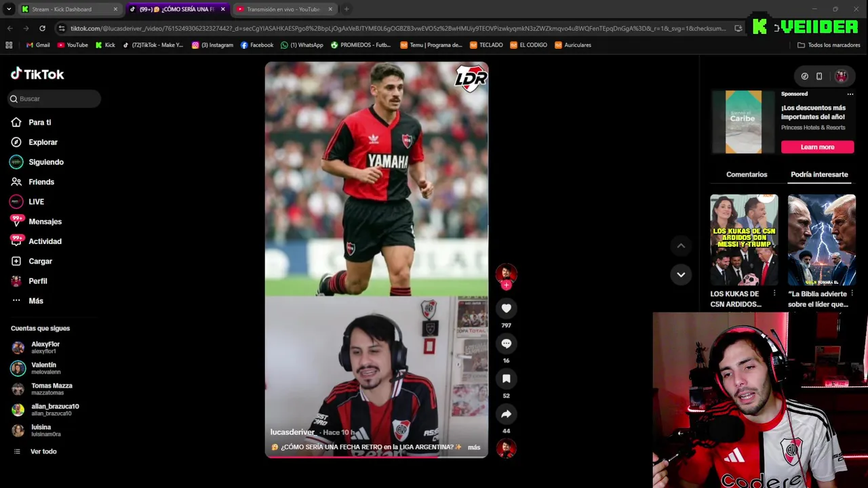Screen dimensions: 868x488
Task: Go to next video down arrow
Action: click(x=681, y=274)
